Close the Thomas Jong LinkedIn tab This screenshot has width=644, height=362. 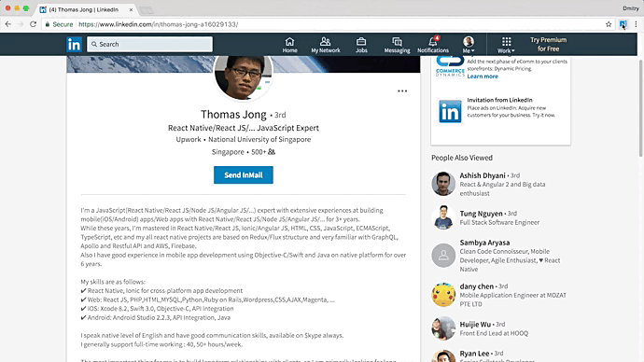click(x=131, y=9)
